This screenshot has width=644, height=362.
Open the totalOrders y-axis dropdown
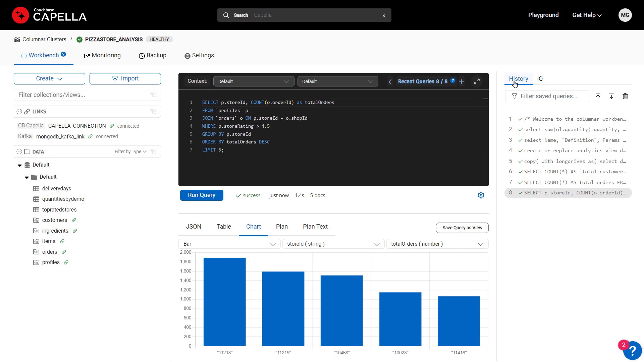[x=437, y=244]
